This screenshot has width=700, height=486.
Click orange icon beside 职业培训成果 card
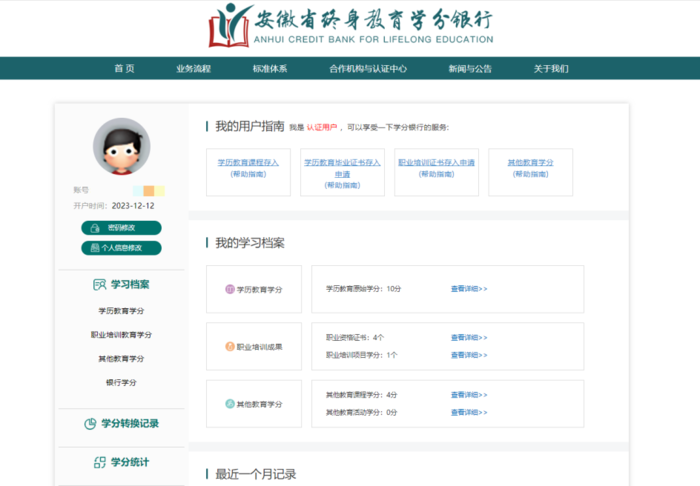pos(229,347)
